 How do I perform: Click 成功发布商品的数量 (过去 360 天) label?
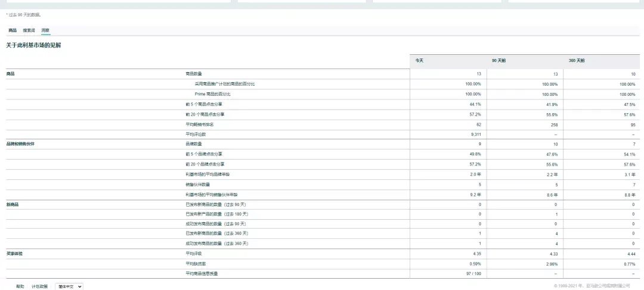pos(217,244)
